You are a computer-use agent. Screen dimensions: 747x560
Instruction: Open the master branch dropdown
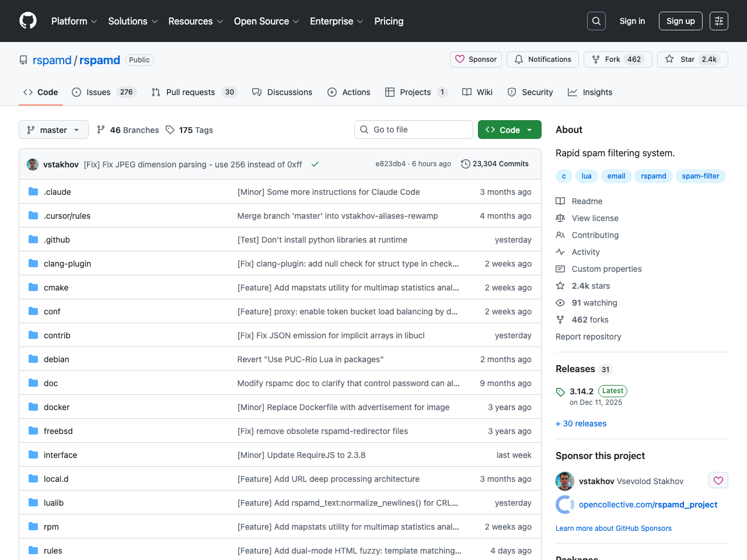(54, 129)
